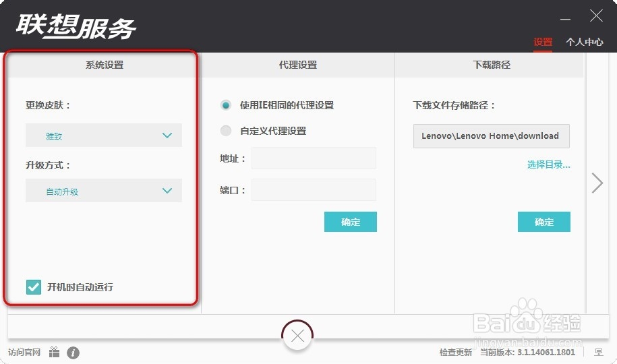
Task: Click the 当前版本: 3.1.14061.1801 text
Action: point(527,352)
